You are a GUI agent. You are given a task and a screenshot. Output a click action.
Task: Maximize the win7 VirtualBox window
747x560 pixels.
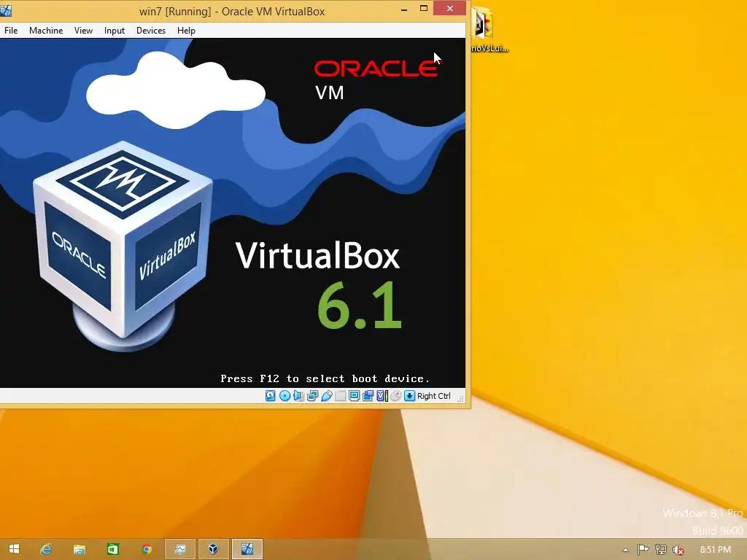424,9
